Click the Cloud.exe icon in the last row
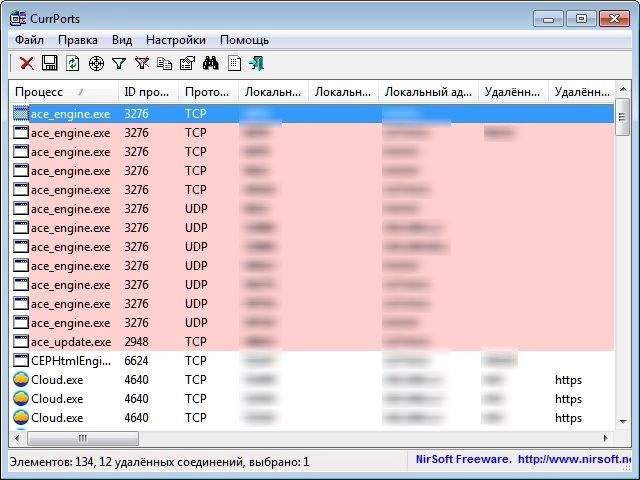Image resolution: width=640 pixels, height=480 pixels. 21,417
